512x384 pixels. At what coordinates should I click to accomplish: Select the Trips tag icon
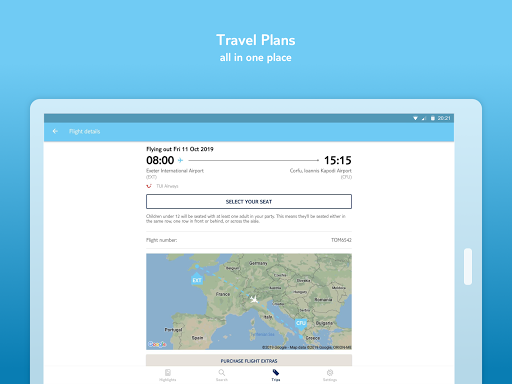(x=276, y=372)
